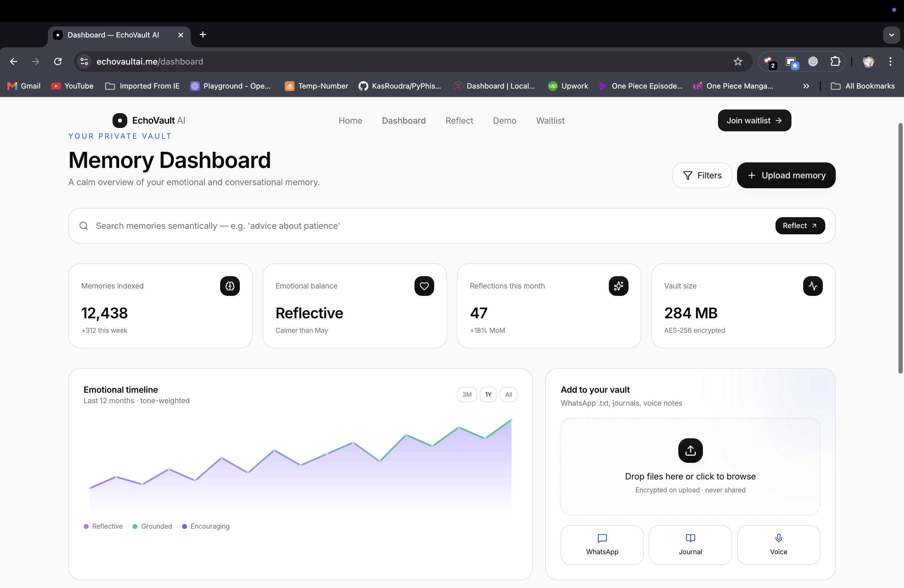
Task: Open the Filters options
Action: [x=702, y=176]
